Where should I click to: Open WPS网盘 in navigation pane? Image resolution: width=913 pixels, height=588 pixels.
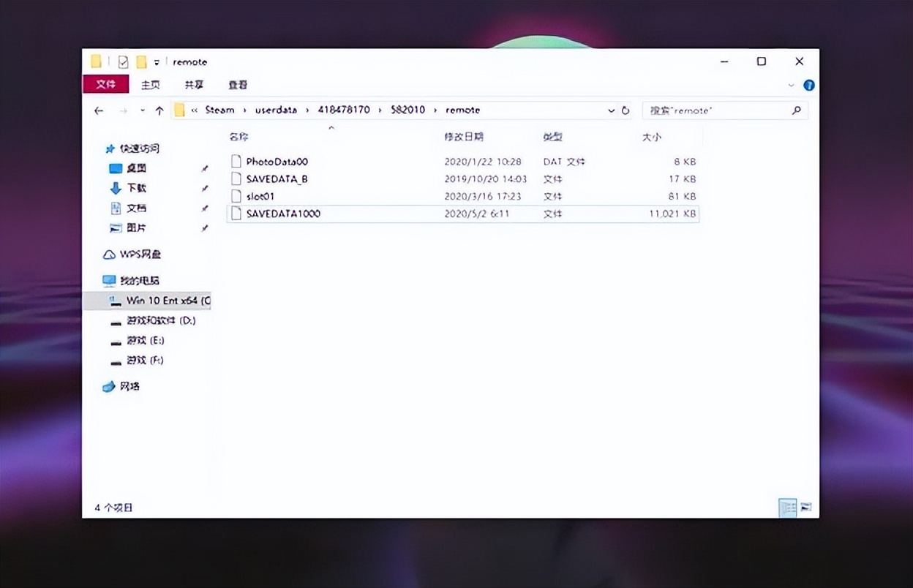tap(140, 255)
